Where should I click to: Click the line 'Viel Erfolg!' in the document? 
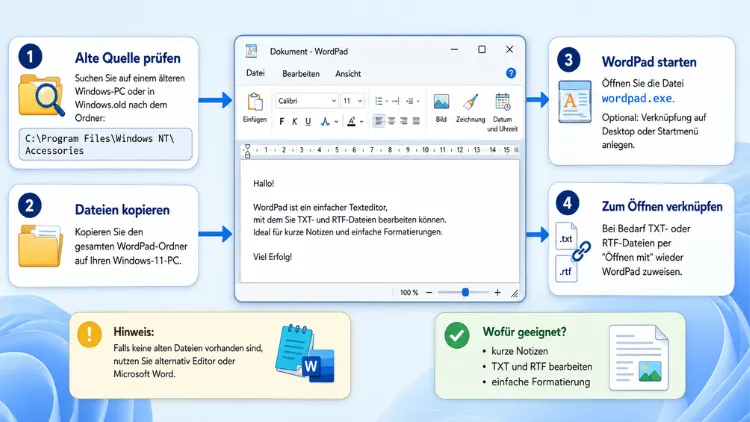272,257
